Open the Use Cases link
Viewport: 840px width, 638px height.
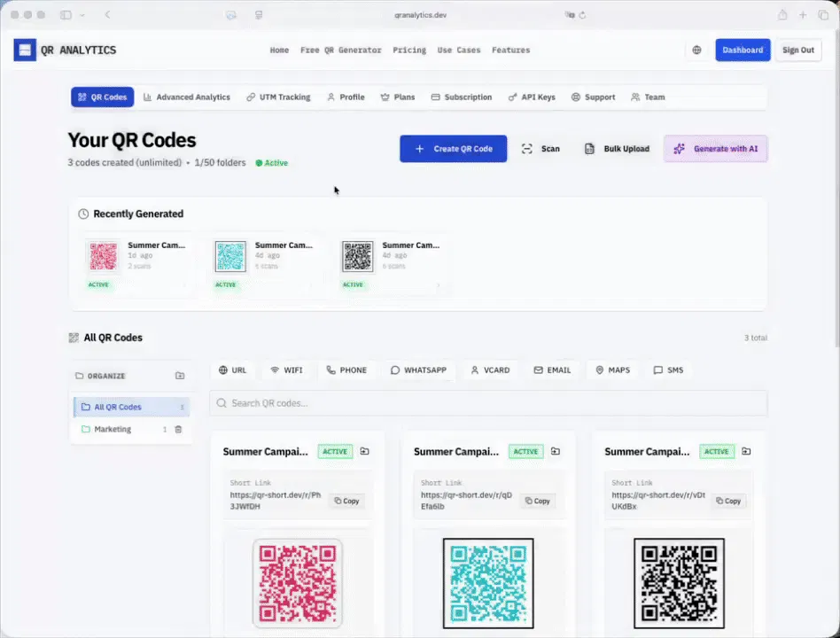point(459,50)
